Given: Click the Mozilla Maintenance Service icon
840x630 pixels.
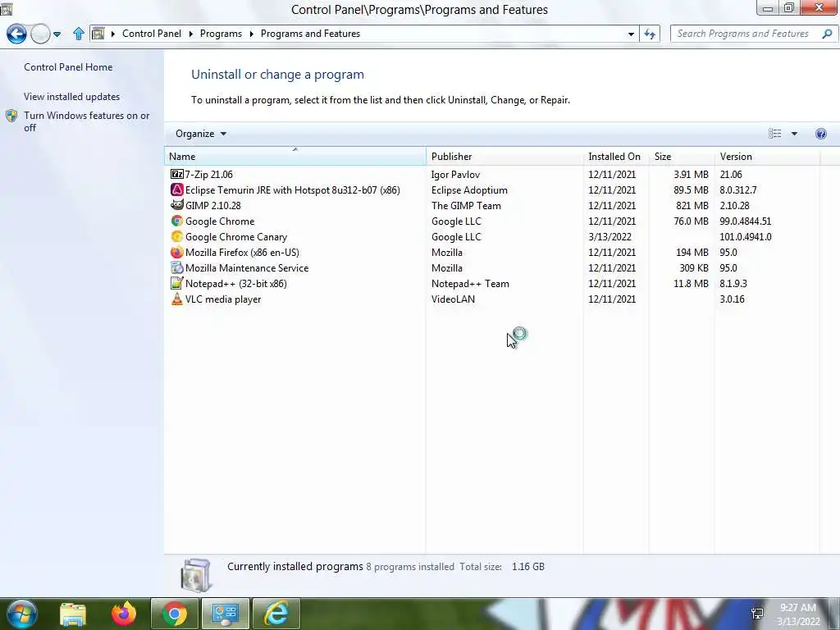Looking at the screenshot, I should coord(177,267).
